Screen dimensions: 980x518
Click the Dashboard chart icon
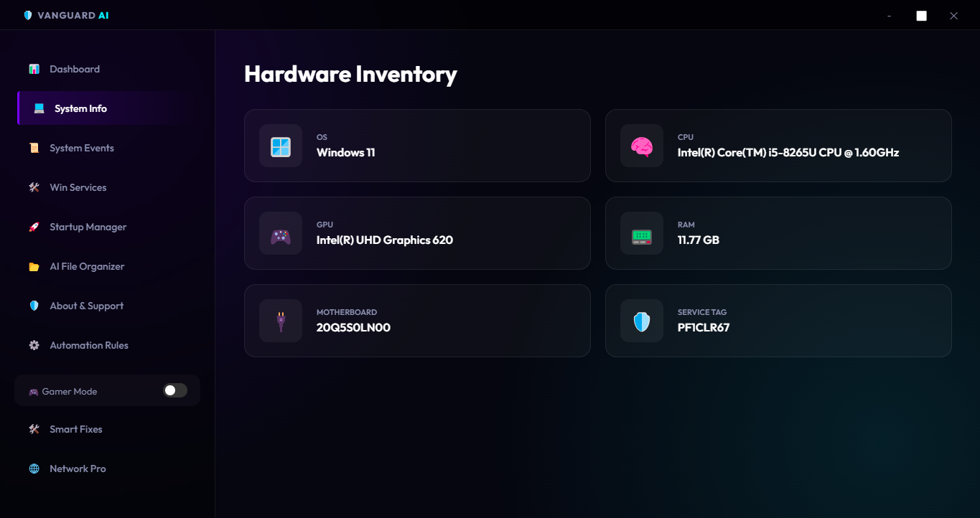pyautogui.click(x=34, y=69)
